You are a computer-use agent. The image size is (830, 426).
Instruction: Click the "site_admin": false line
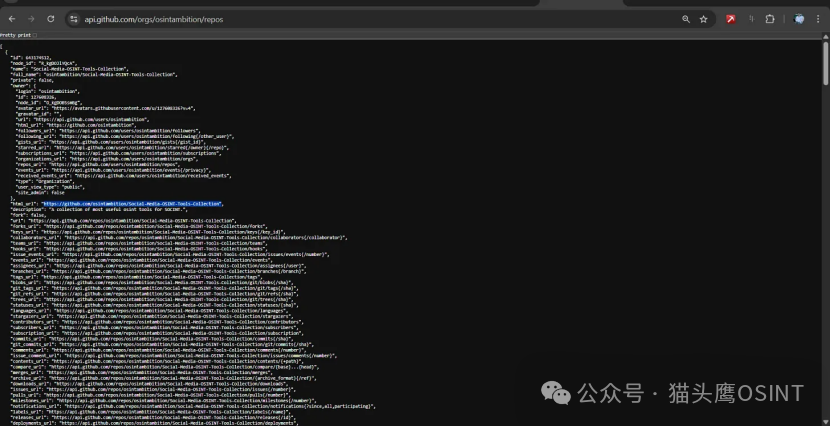click(40, 193)
